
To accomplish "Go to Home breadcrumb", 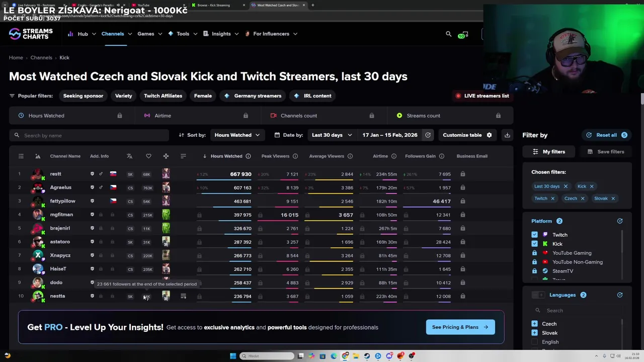I will pos(16,58).
